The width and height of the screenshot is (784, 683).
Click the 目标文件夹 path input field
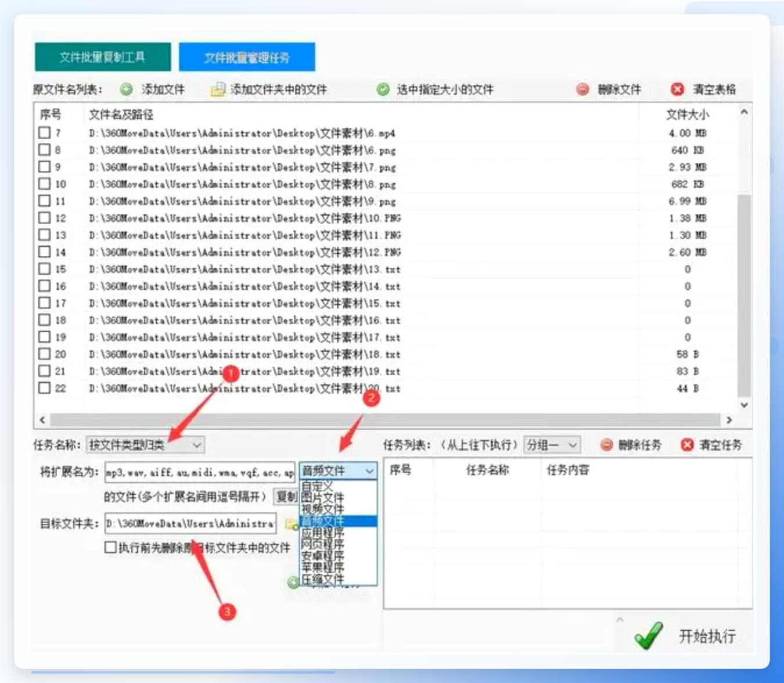190,523
